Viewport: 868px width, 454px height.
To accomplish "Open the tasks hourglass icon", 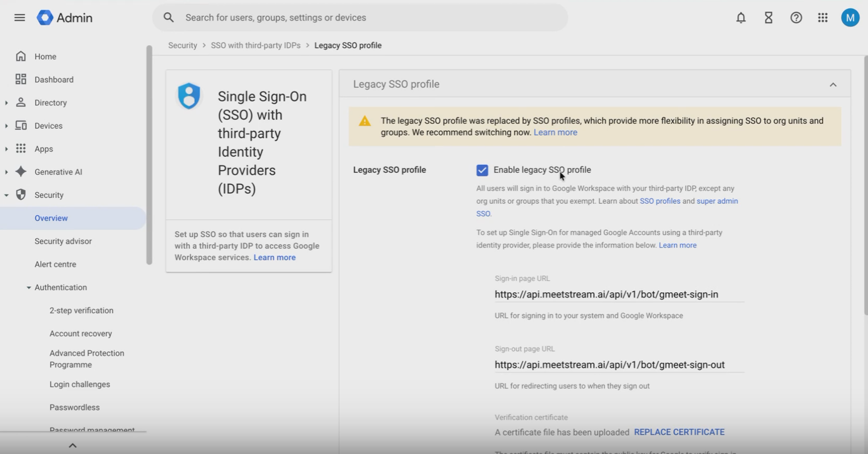I will click(x=769, y=18).
